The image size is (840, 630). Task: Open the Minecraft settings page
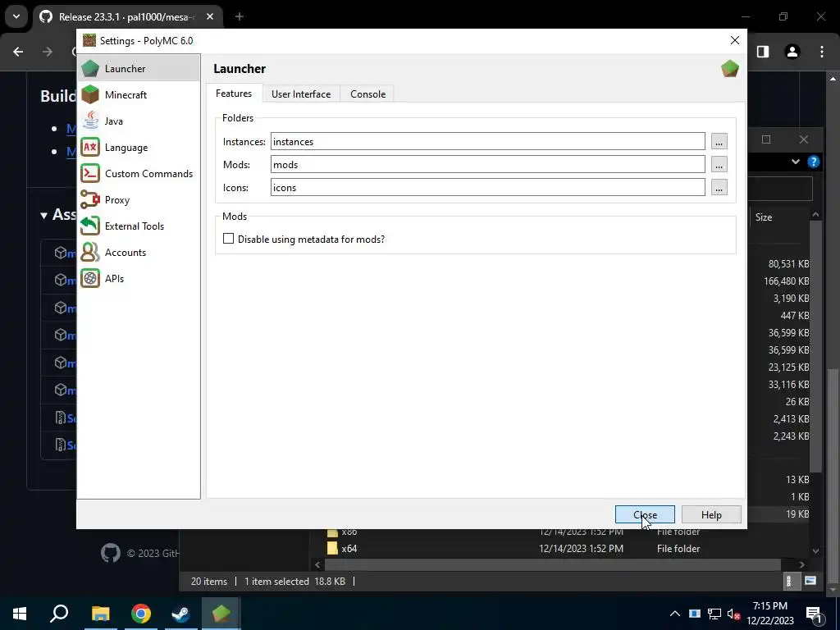[139, 95]
